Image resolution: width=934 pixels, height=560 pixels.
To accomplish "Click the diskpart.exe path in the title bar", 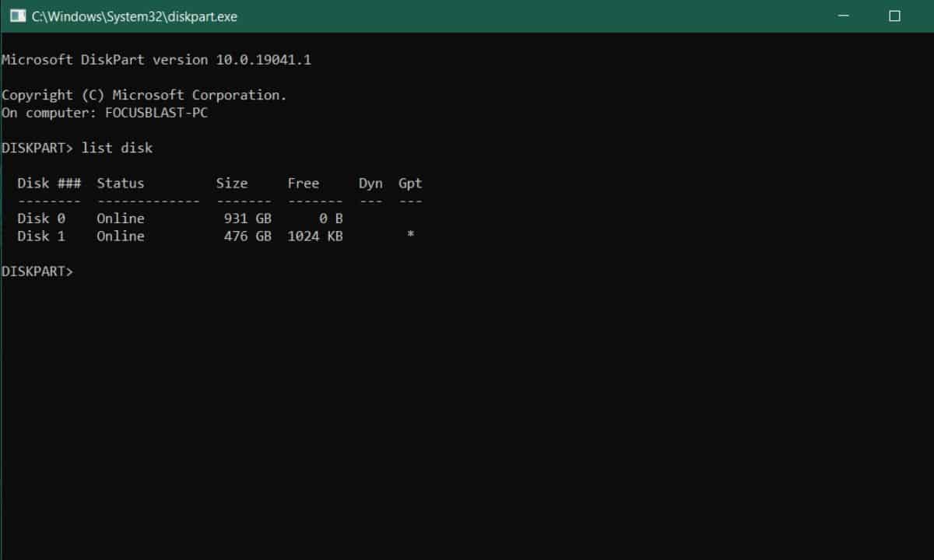I will 134,16.
